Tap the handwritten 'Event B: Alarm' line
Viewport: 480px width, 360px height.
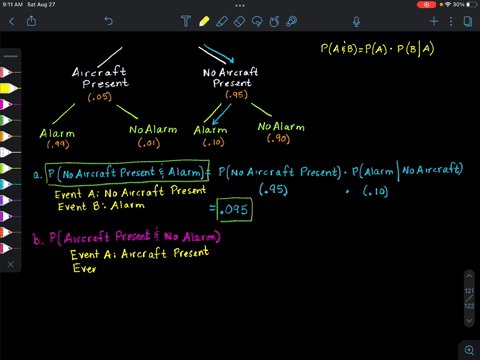[101, 206]
